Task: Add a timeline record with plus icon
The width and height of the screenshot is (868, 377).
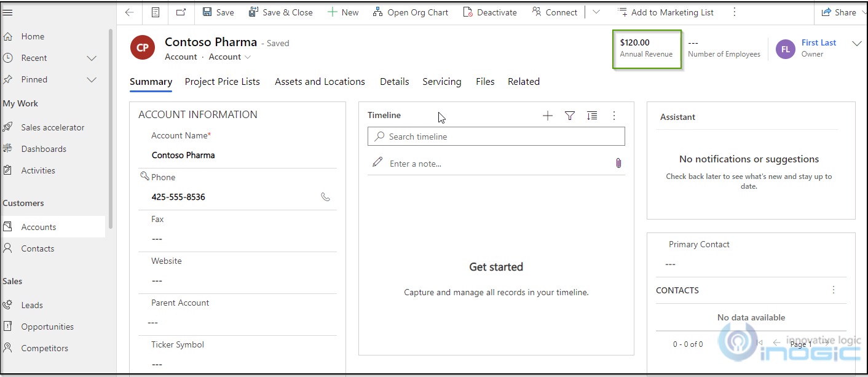Action: click(x=548, y=116)
